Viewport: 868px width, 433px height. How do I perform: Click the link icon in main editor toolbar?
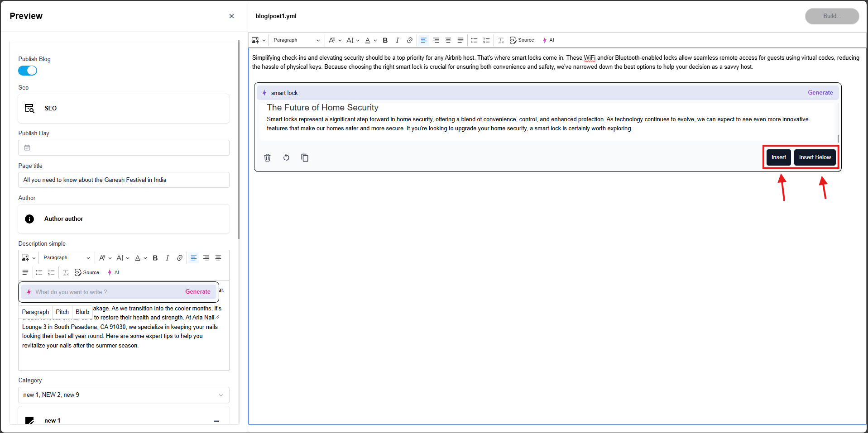[x=409, y=40]
